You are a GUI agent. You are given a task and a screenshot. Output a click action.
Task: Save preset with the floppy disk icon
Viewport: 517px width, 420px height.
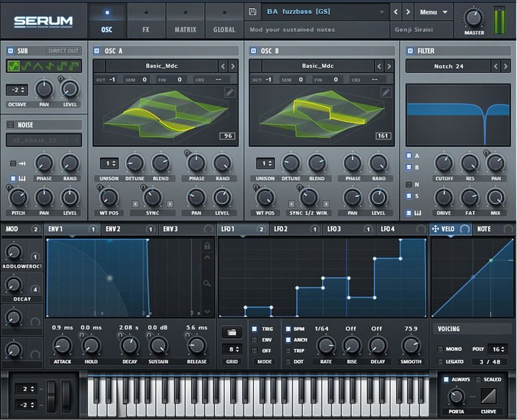(253, 11)
